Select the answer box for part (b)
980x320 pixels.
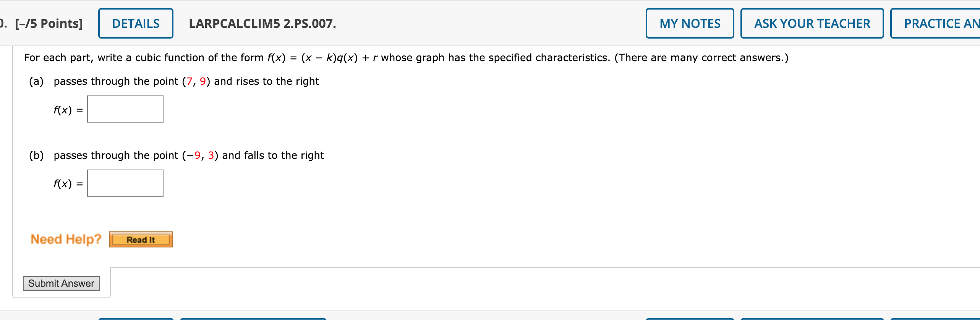click(125, 183)
